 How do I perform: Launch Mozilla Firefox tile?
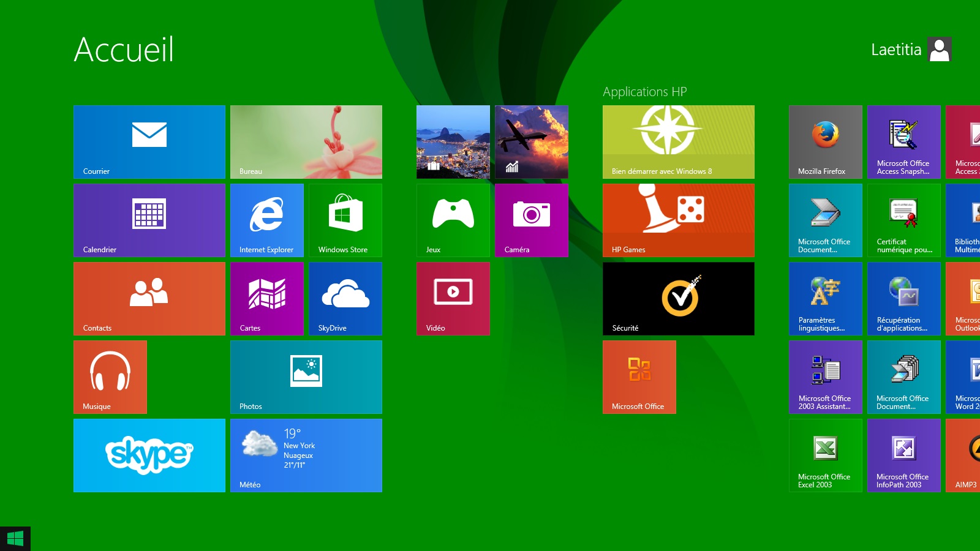click(826, 142)
